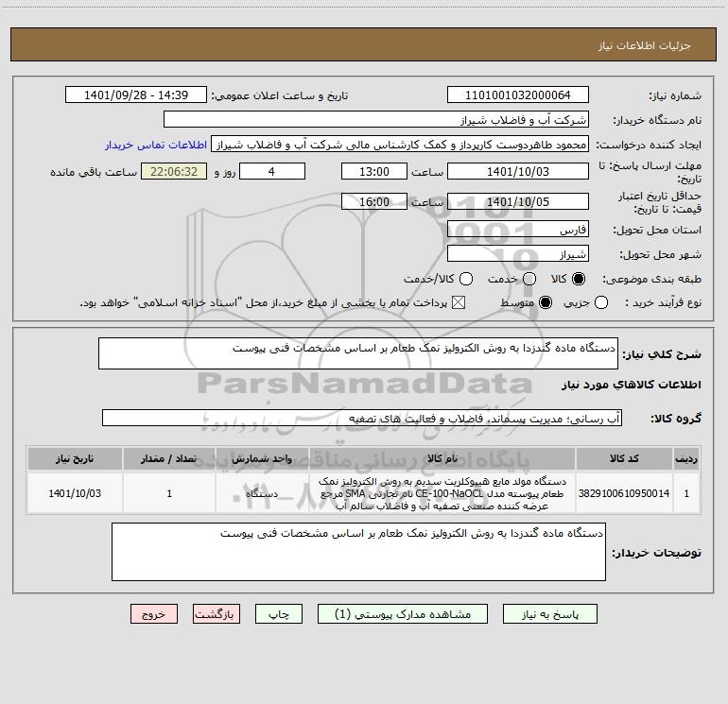Click the deadline time 13:00 field
The width and height of the screenshot is (728, 704).
[374, 171]
